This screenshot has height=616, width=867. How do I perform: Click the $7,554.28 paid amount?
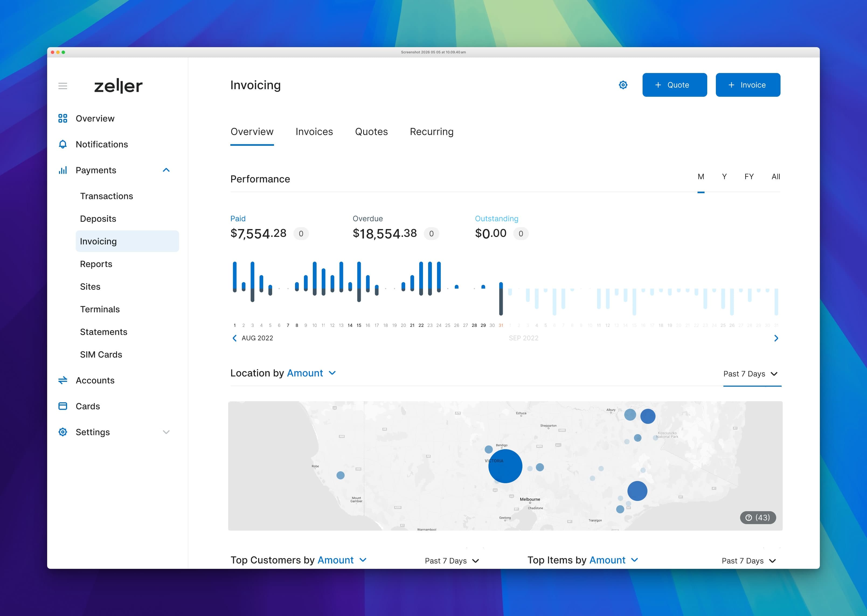[258, 233]
